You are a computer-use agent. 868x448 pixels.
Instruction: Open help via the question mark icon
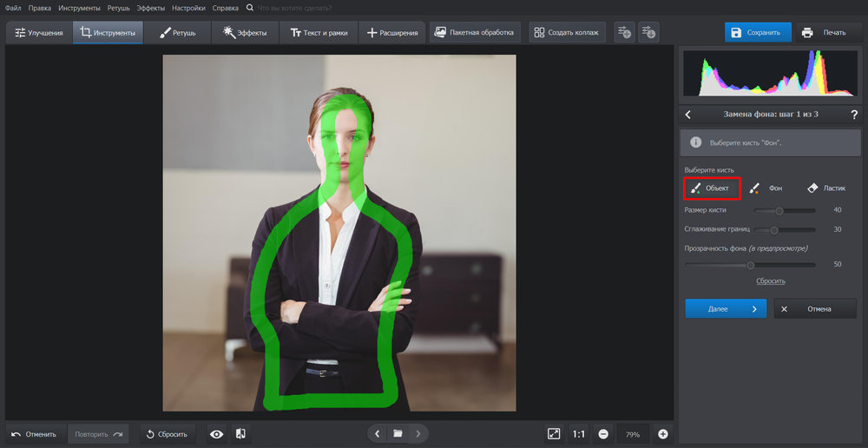click(854, 115)
